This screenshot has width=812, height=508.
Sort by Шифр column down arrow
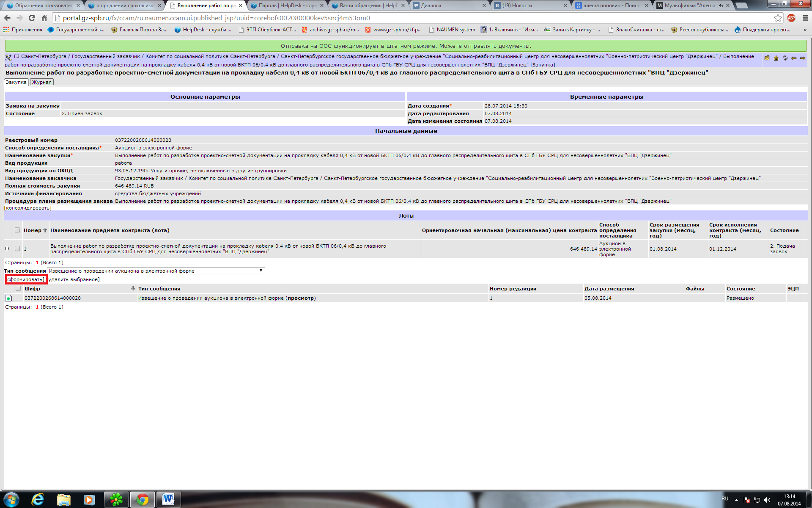pyautogui.click(x=133, y=288)
